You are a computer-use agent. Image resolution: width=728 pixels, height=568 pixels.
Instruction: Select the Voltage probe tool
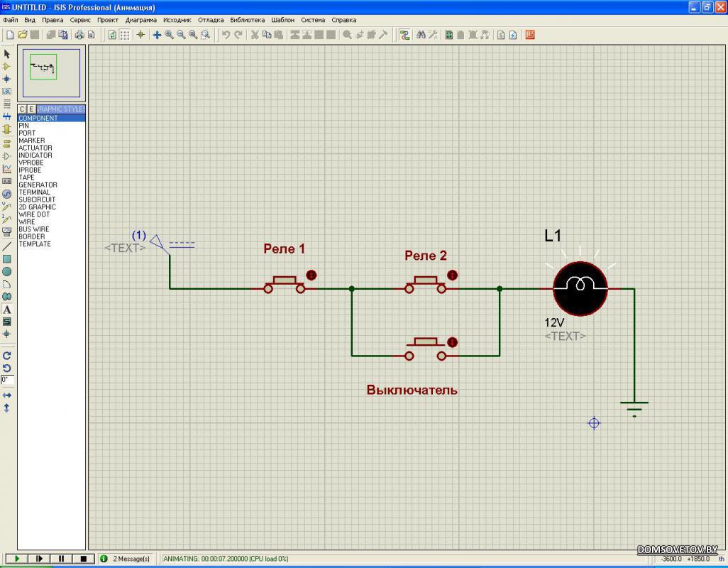[x=6, y=206]
